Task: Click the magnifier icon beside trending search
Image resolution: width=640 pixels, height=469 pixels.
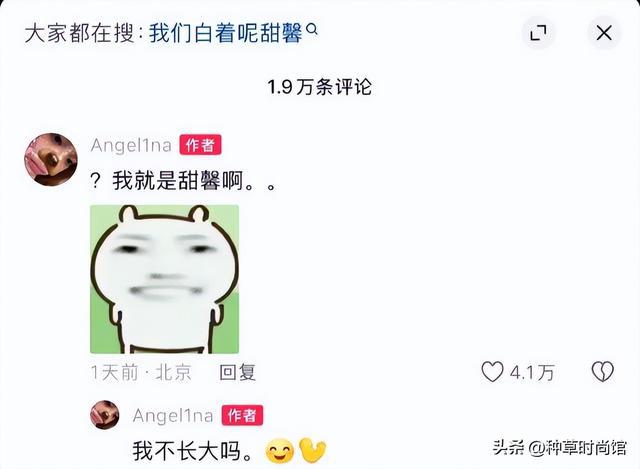Action: (x=312, y=29)
